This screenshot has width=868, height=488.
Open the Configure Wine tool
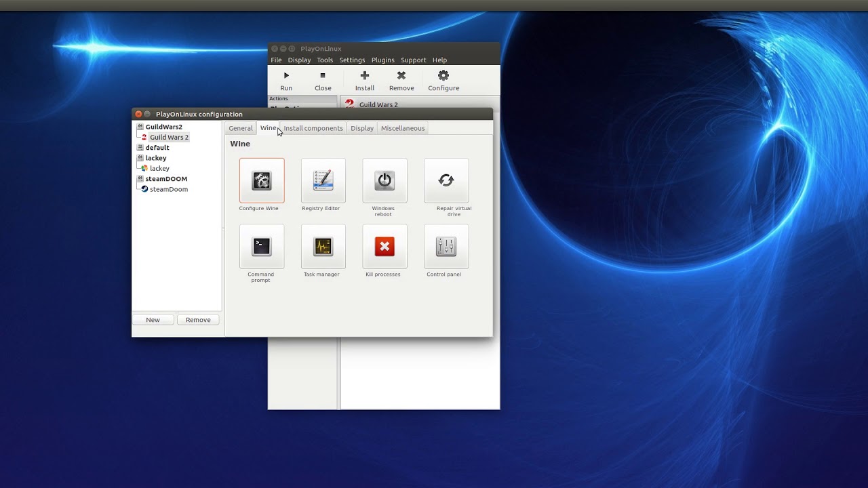click(x=262, y=180)
